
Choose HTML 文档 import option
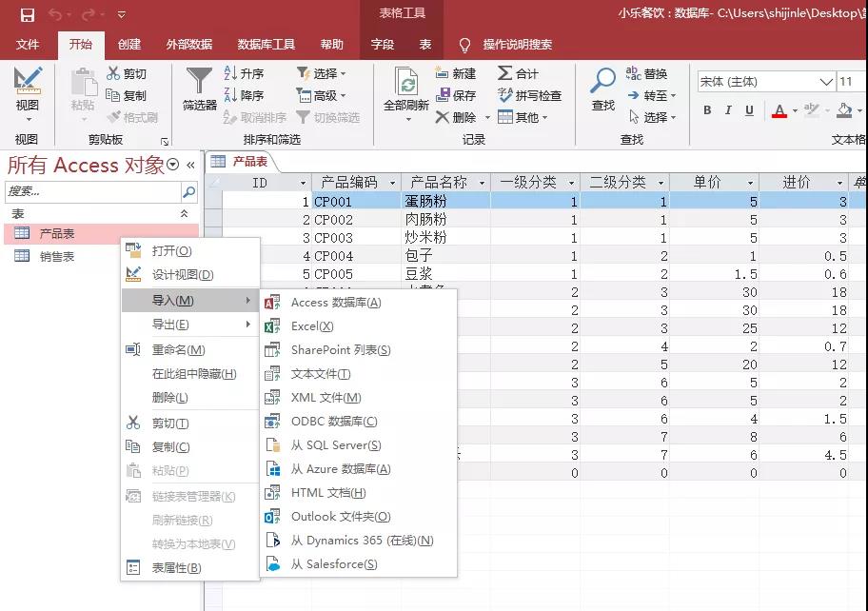pos(358,493)
